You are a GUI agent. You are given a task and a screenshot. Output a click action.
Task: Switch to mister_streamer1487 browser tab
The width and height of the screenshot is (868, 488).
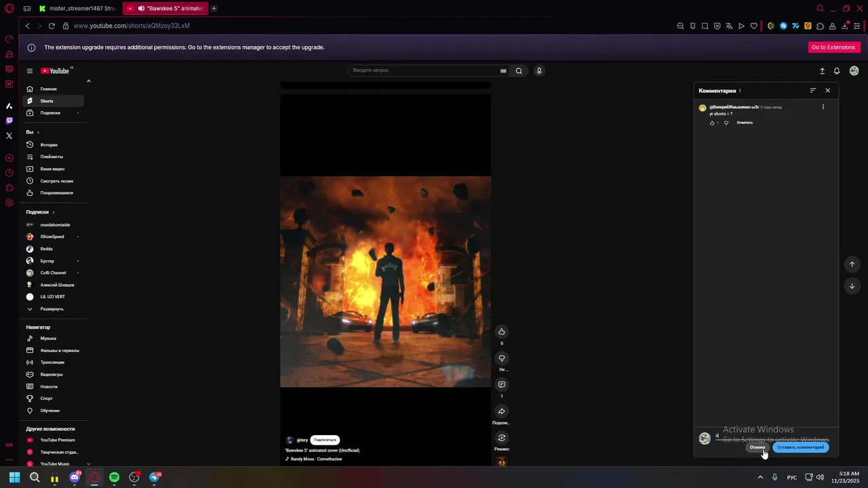pos(77,8)
